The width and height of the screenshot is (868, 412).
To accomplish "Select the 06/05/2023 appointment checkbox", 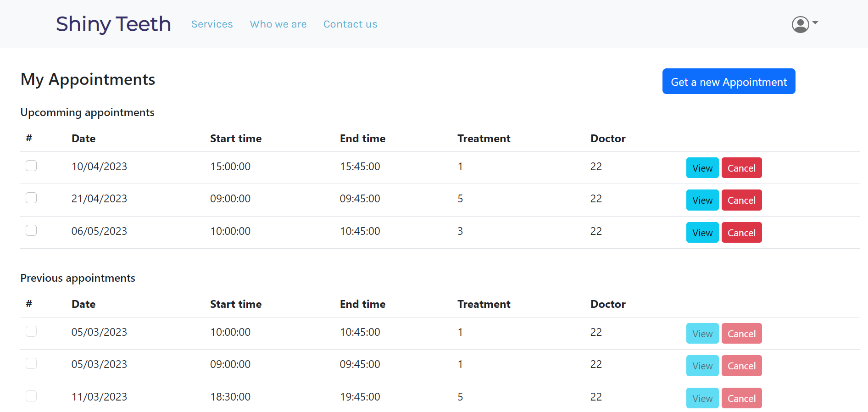I will tap(31, 230).
